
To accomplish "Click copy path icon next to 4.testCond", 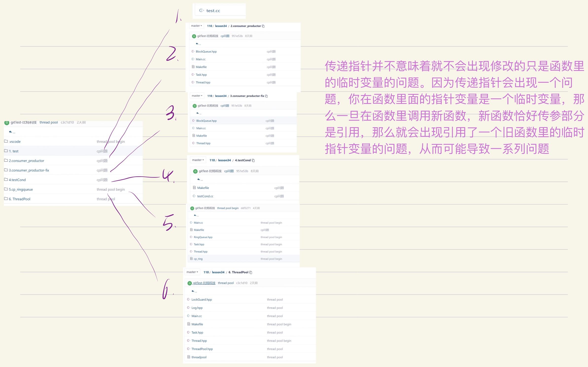I will point(253,160).
